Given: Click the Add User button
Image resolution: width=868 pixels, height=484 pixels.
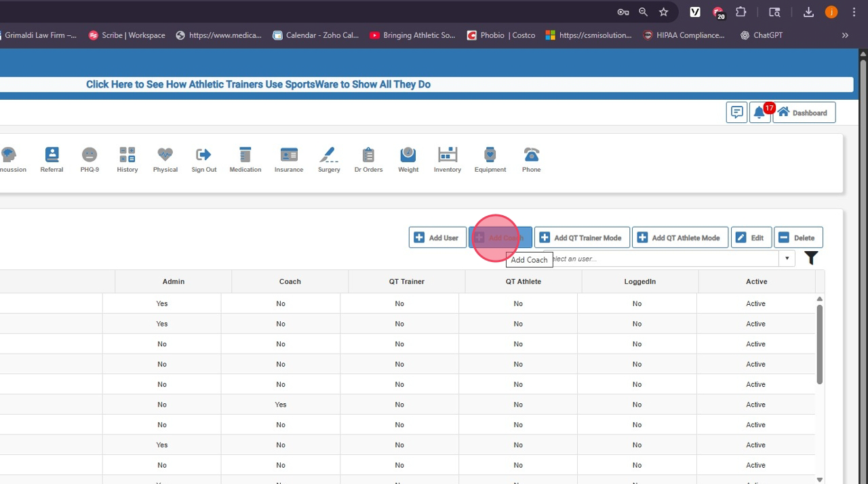Looking at the screenshot, I should [437, 238].
